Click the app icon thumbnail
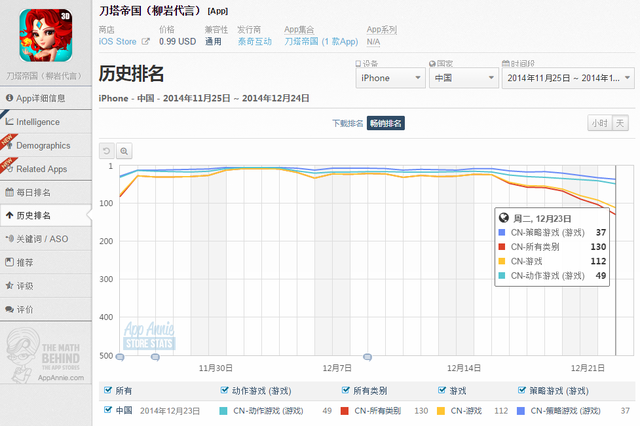640x426 pixels. 46,35
